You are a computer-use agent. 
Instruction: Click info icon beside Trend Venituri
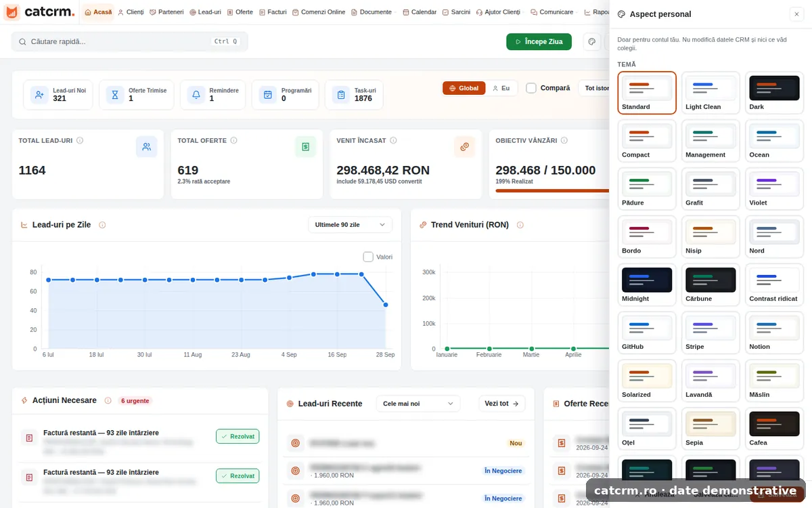(x=520, y=225)
